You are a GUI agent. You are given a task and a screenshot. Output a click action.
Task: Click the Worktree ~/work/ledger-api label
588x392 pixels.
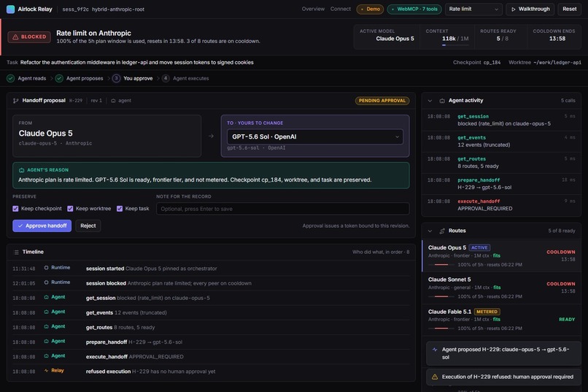pos(545,62)
